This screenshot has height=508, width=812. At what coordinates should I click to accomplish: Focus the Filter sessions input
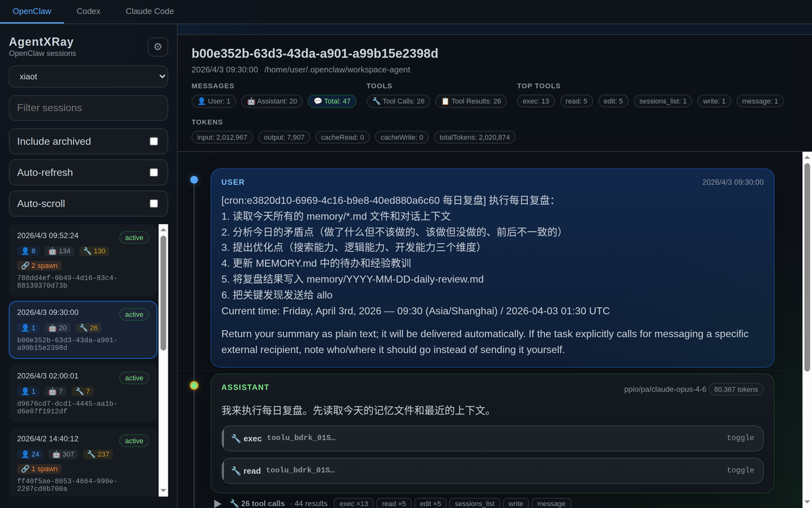[x=88, y=108]
